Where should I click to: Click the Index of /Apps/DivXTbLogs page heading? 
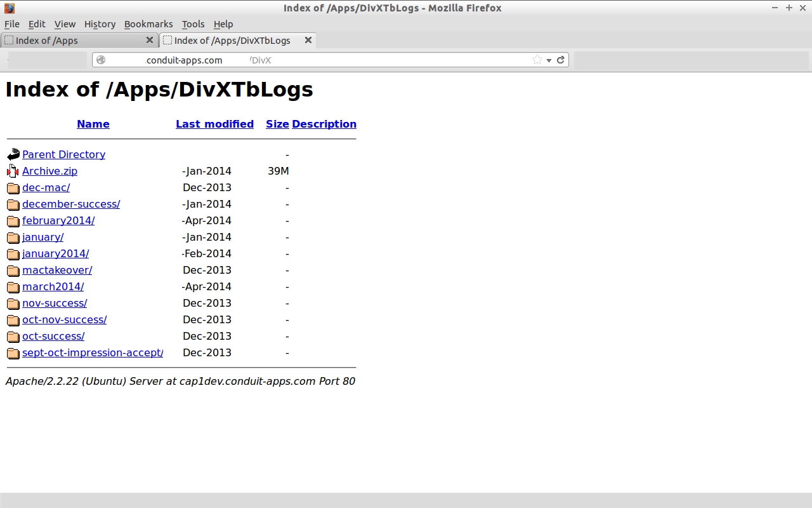click(159, 89)
